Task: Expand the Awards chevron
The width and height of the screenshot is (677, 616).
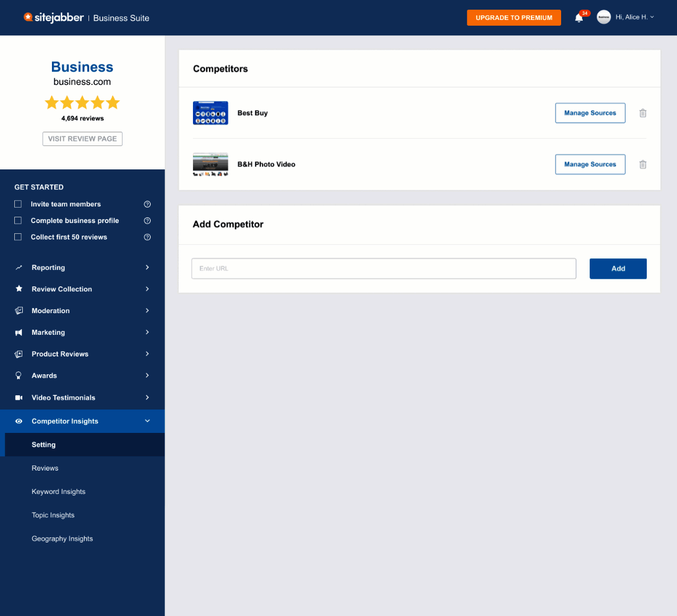Action: (x=147, y=375)
